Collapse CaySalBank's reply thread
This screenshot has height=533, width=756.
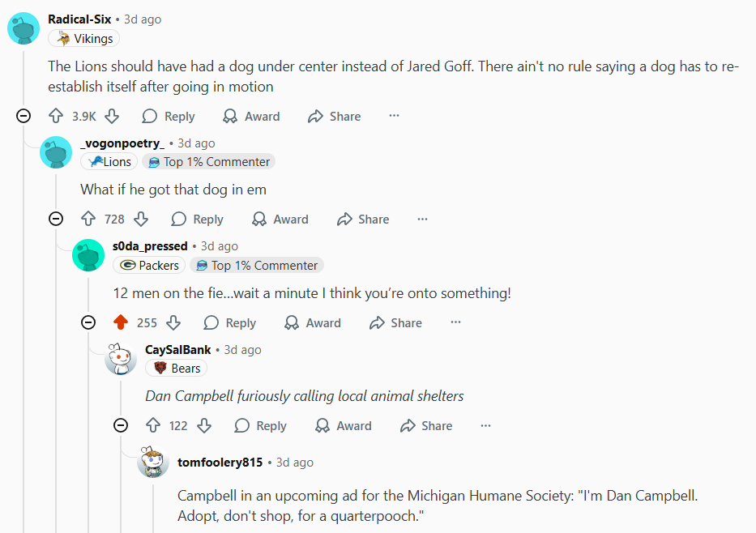(121, 425)
